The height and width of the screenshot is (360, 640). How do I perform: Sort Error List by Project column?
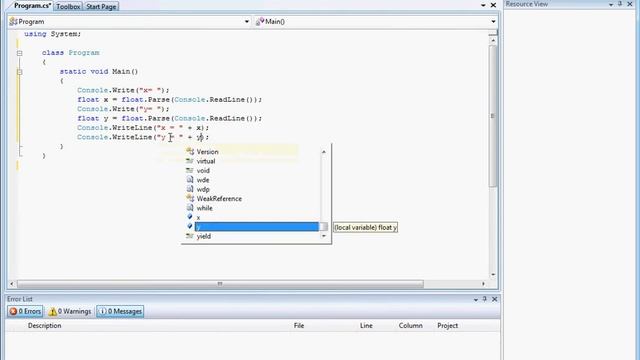coord(447,326)
